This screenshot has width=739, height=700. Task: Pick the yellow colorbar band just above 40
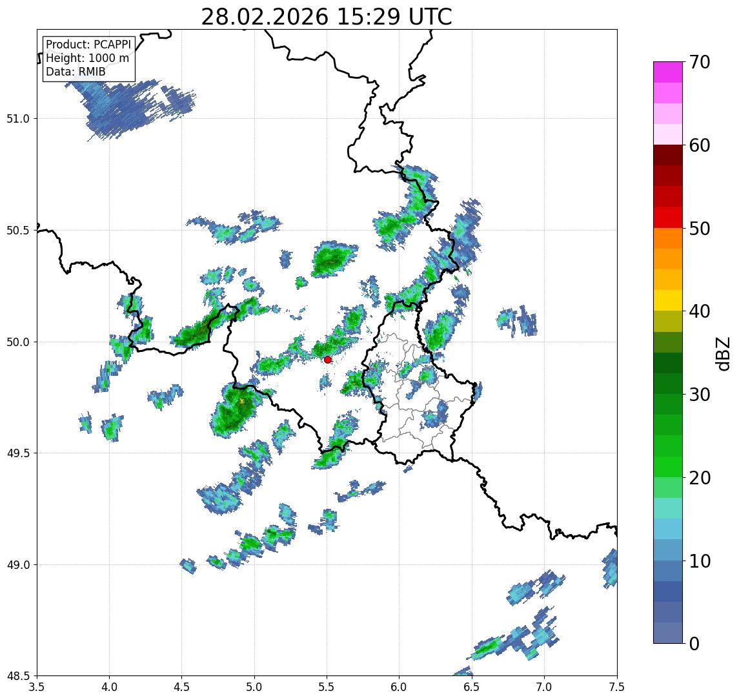click(x=668, y=300)
